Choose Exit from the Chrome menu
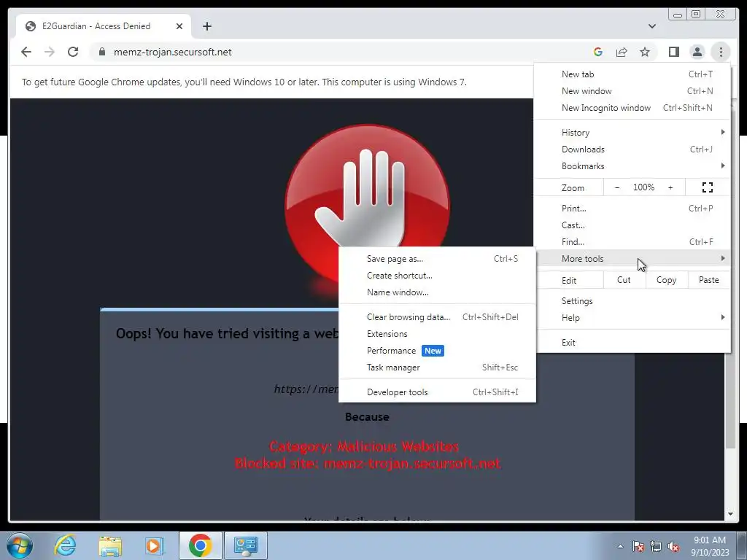The height and width of the screenshot is (560, 747). click(632, 343)
